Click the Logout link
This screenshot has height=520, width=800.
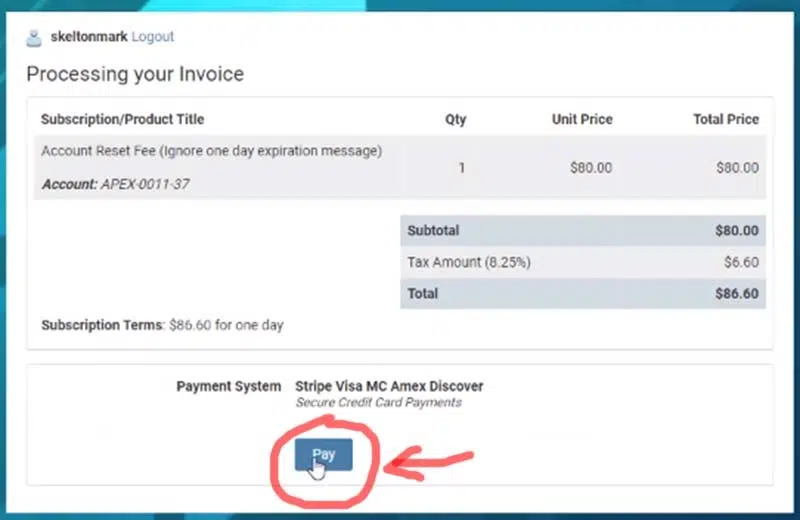153,37
